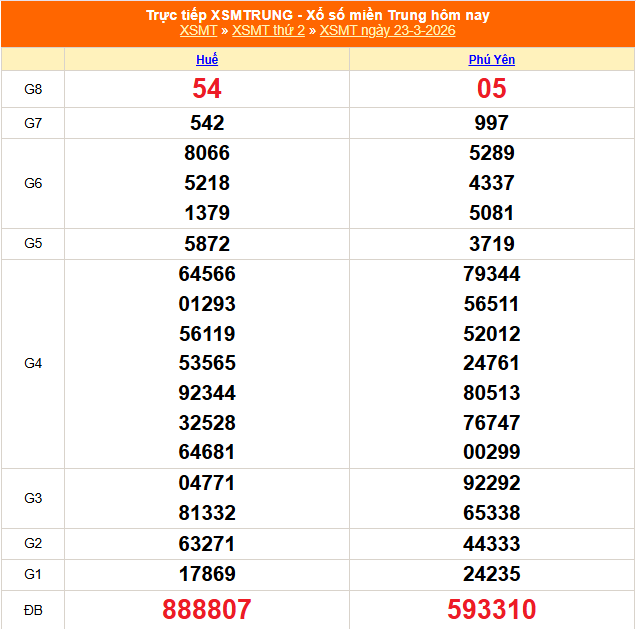
Task: Open the Huế province header link
Action: click(207, 60)
